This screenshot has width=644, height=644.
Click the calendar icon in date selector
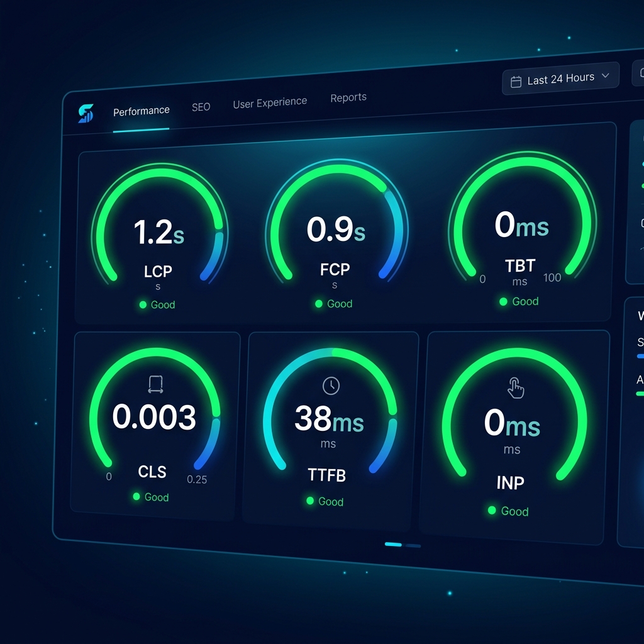coord(516,82)
